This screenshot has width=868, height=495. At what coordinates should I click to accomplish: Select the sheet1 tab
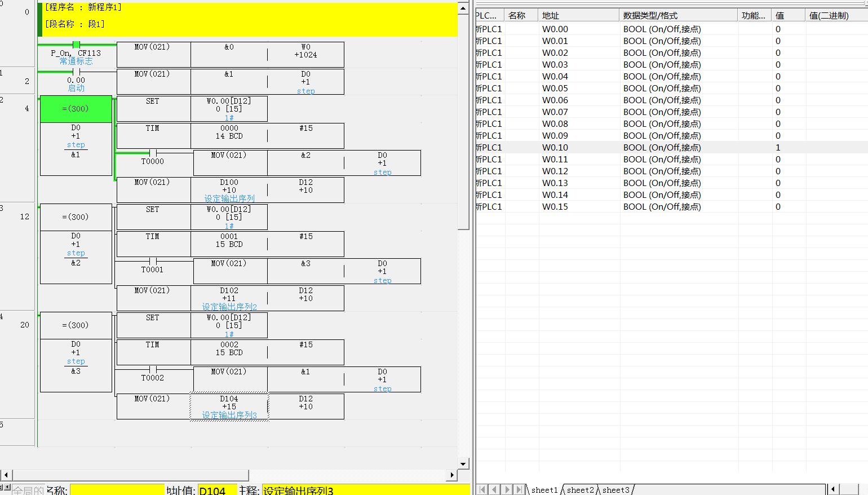(544, 490)
